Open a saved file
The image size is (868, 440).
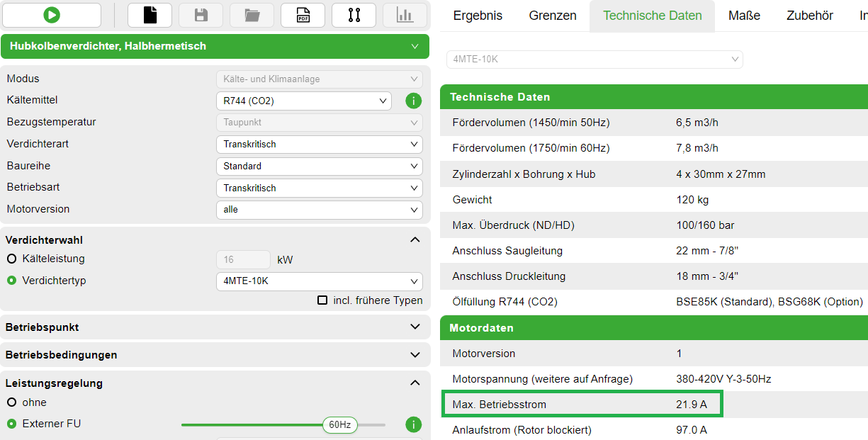point(252,14)
